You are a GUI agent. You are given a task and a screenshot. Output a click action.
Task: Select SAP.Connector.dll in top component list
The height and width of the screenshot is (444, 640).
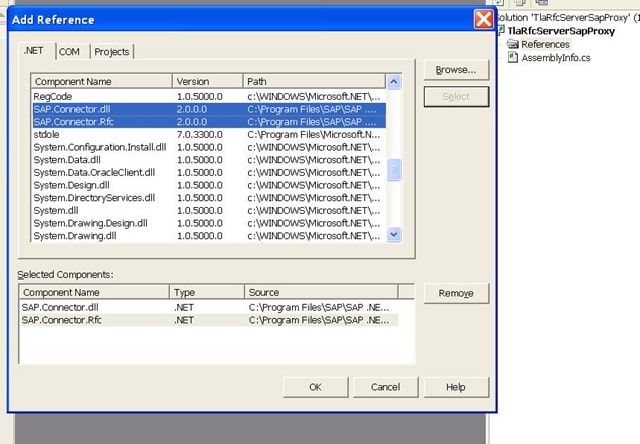tap(209, 109)
